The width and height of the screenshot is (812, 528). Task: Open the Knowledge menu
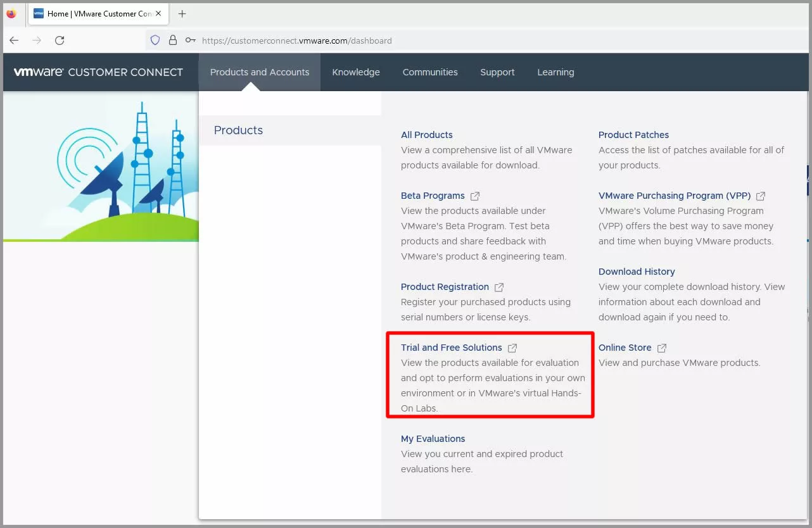[x=356, y=72]
